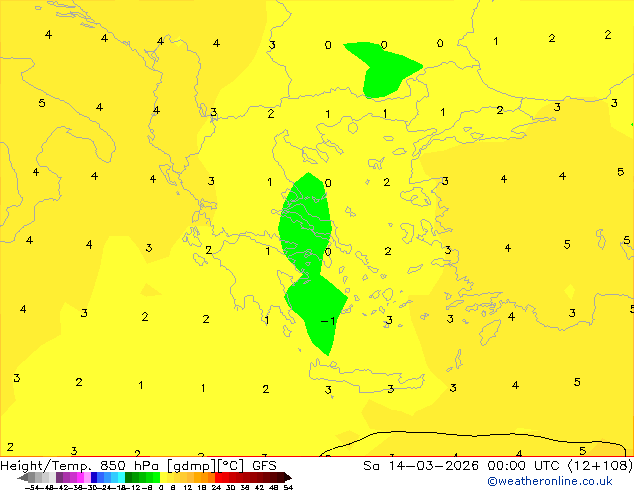This screenshot has width=634, height=490.
Task: Pick the magenta swatch in the color scale
Action: [x=80, y=477]
